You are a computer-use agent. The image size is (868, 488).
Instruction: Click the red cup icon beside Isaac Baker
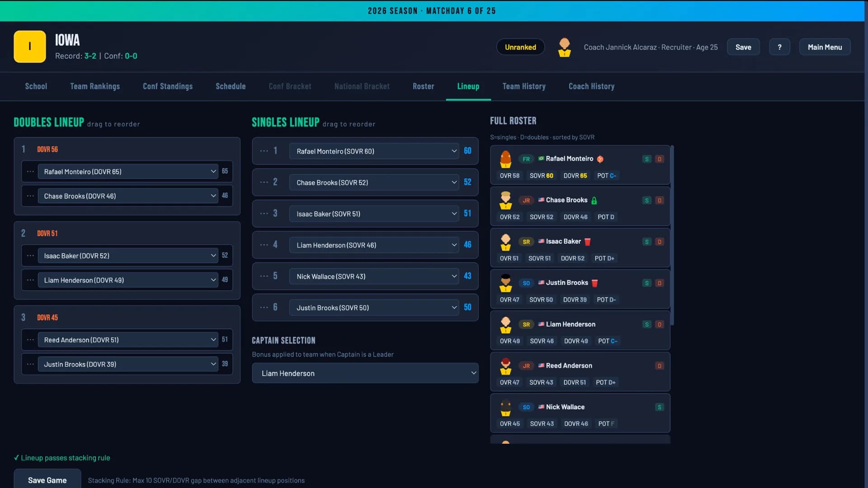(x=587, y=242)
